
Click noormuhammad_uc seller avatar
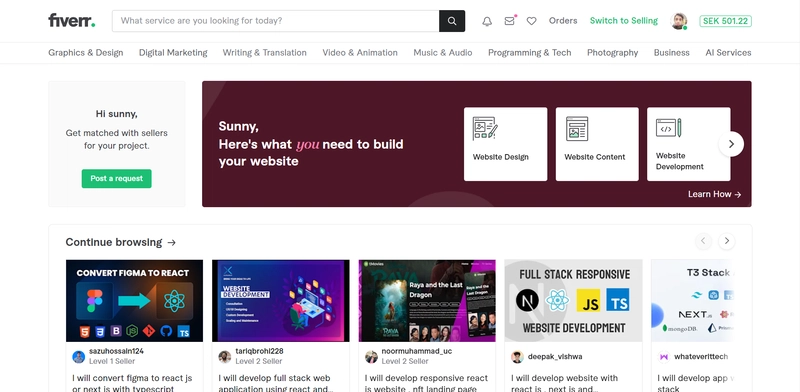[371, 357]
